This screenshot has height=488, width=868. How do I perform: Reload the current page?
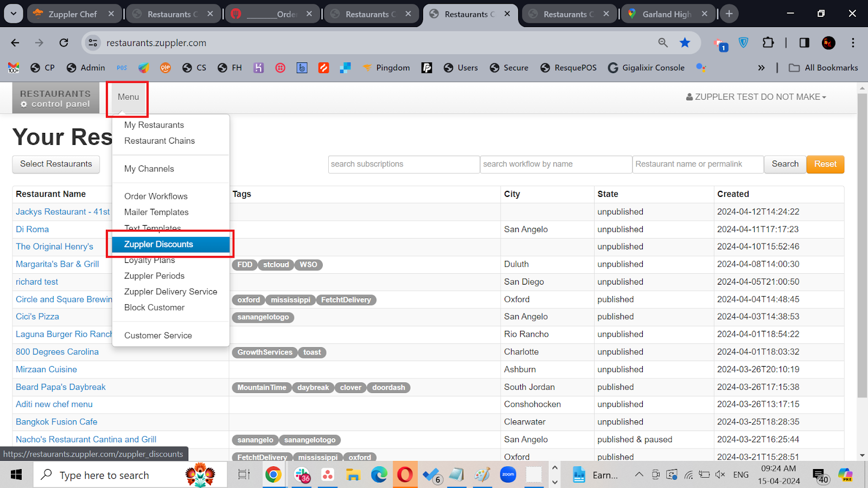coord(64,43)
